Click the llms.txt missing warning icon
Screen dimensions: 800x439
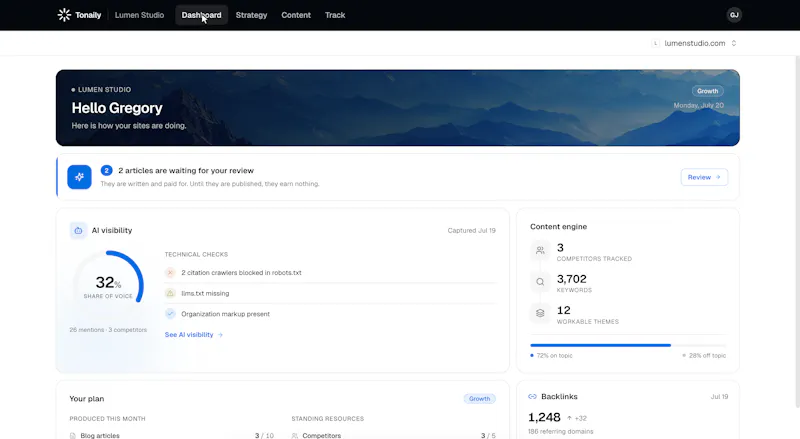170,294
